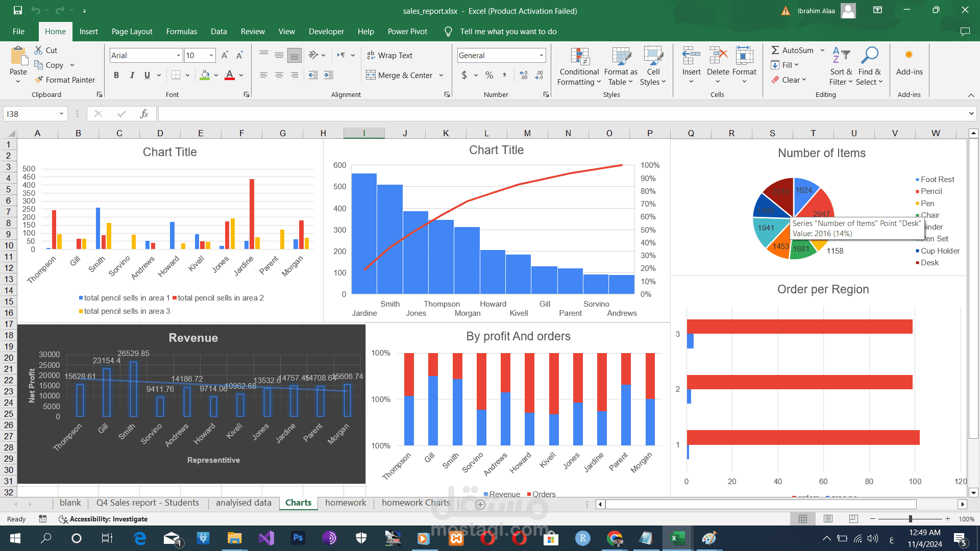This screenshot has height=551, width=980.
Task: Click the Decrease Indent icon
Action: [x=313, y=75]
